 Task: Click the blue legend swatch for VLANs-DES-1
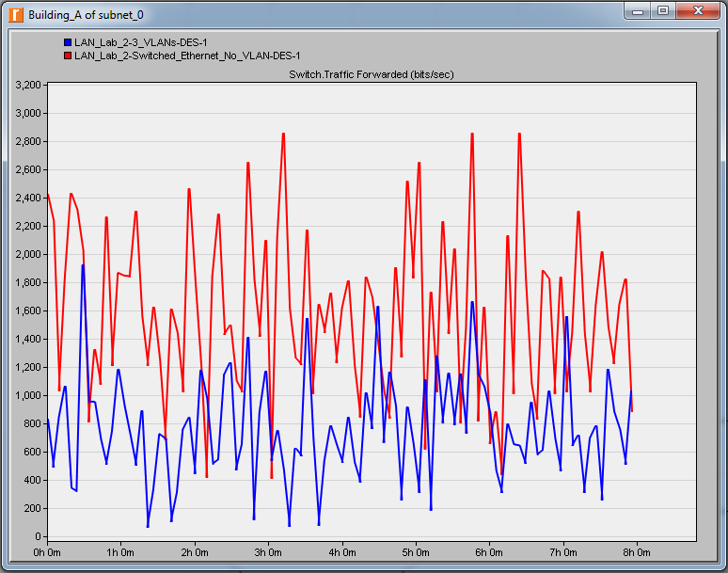tap(68, 42)
